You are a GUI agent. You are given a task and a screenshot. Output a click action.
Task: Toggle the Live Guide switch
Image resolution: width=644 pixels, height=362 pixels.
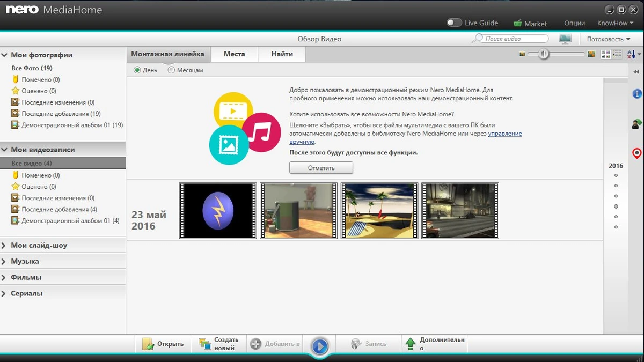click(x=454, y=23)
